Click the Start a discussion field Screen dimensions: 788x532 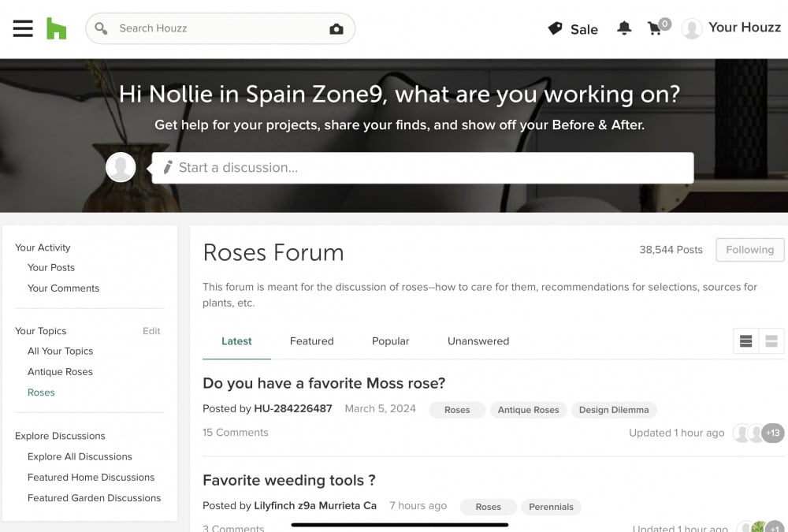pos(422,168)
